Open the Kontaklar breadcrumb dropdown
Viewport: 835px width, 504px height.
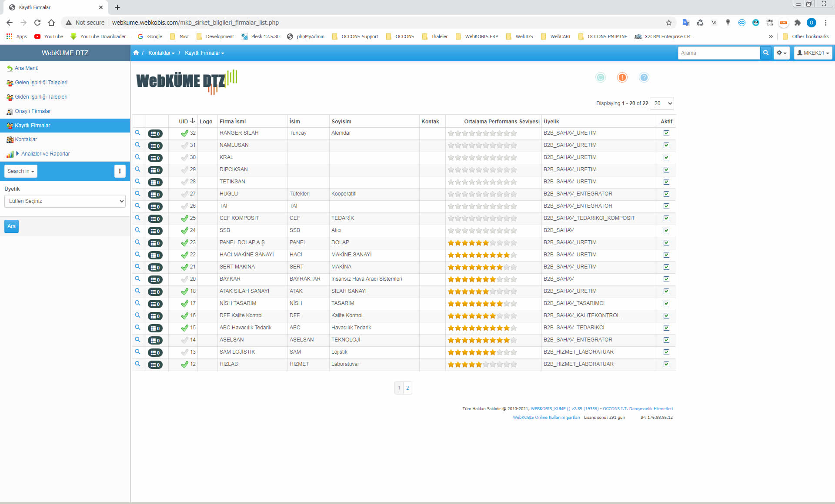tap(161, 53)
